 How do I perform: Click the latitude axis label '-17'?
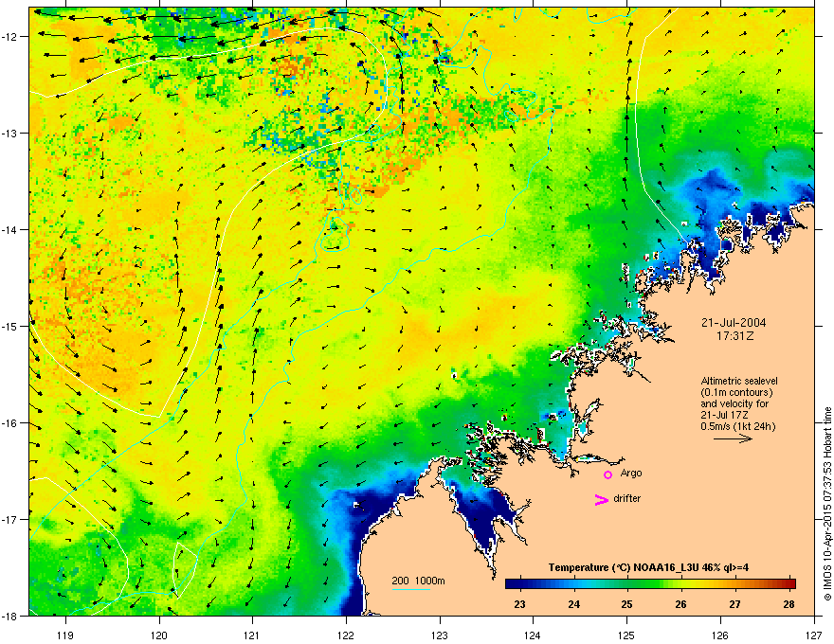(9, 519)
